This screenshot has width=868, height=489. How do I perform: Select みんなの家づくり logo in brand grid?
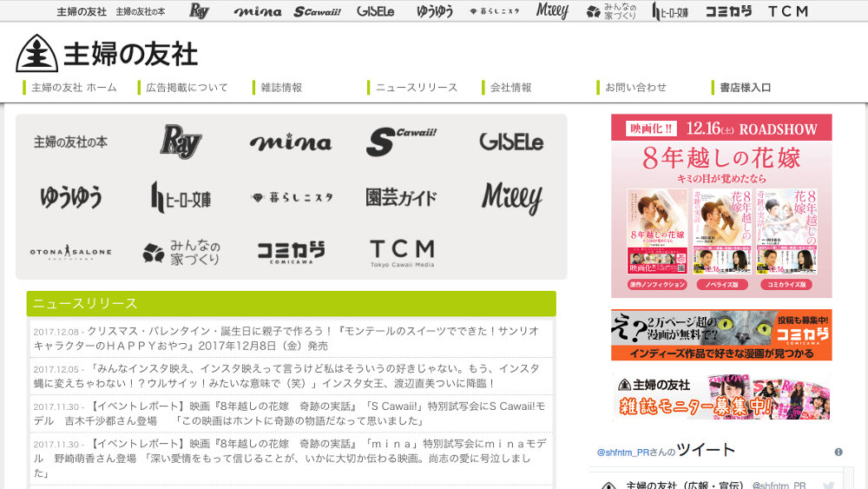[x=181, y=252]
